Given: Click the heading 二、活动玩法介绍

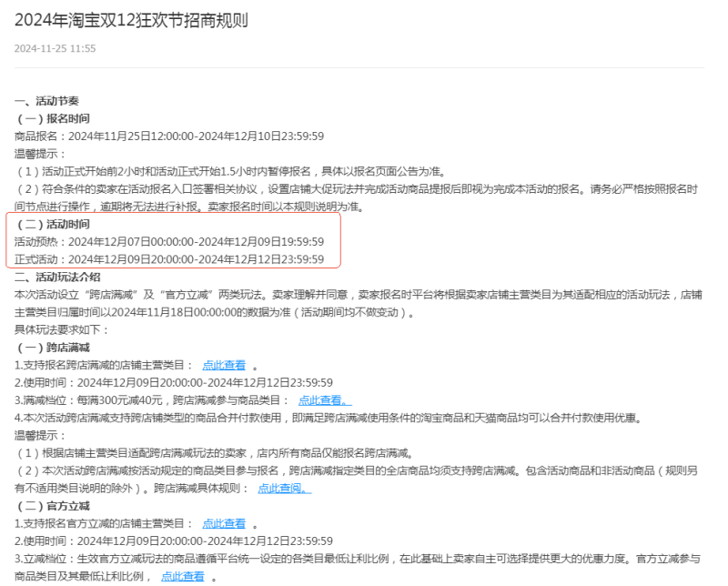Looking at the screenshot, I should click(x=57, y=278).
